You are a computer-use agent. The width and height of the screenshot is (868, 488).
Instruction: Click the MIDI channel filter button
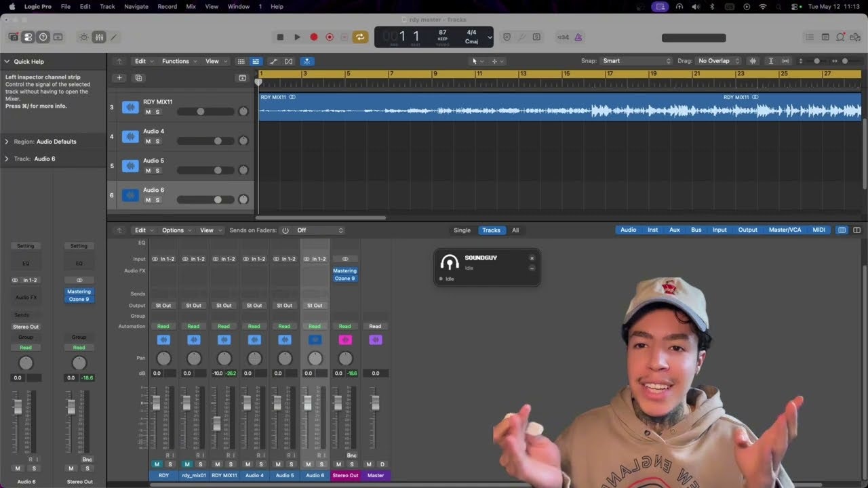(x=819, y=230)
